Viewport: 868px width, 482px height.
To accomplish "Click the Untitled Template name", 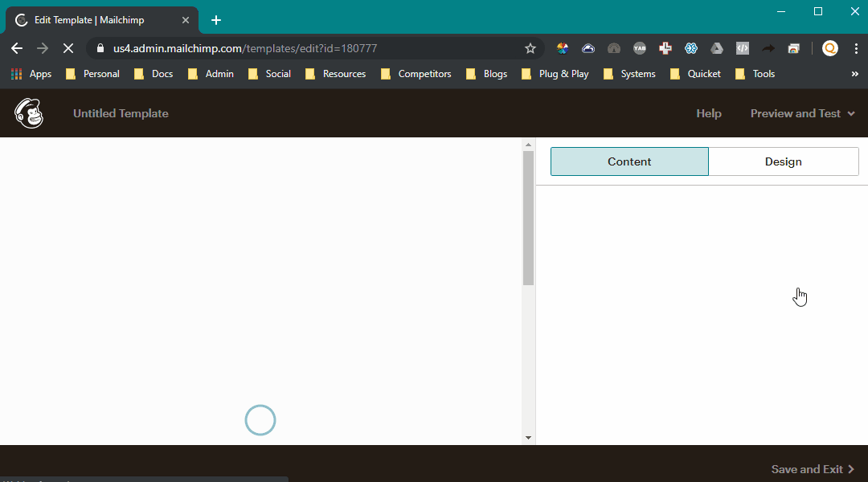I will point(121,113).
